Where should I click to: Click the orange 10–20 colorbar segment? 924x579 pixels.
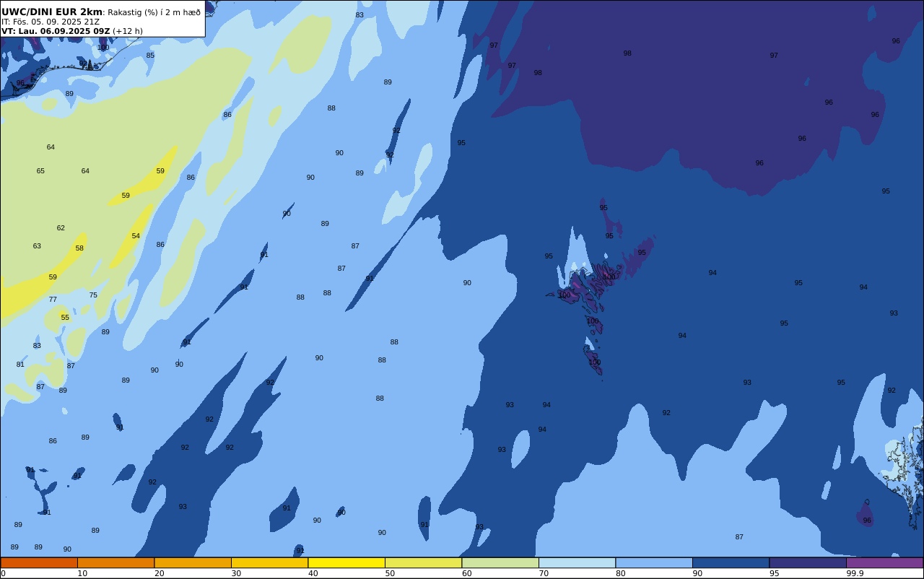coord(115,562)
